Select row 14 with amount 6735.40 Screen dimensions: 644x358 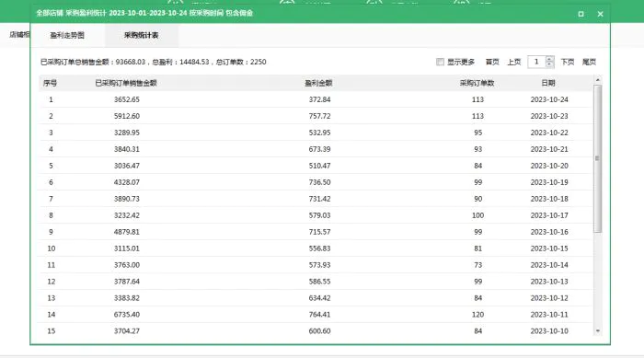316,315
